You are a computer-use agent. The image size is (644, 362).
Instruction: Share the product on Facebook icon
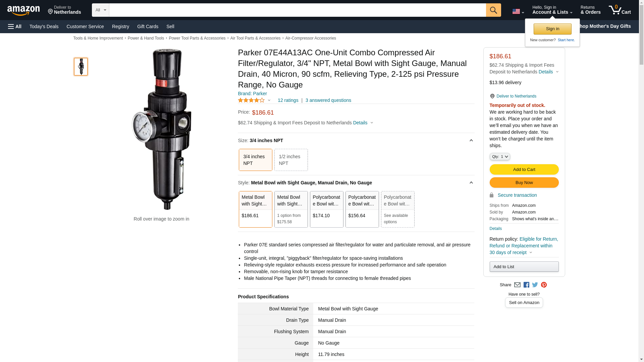pyautogui.click(x=526, y=285)
